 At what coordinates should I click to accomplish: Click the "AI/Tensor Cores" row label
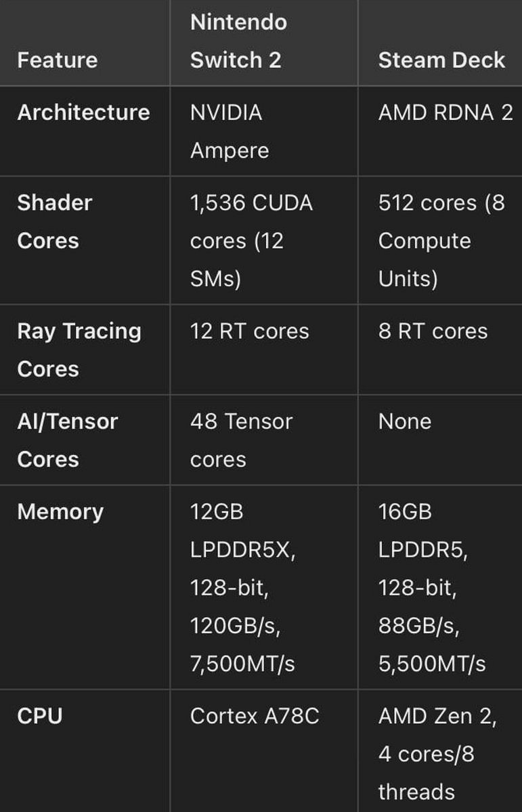(67, 440)
